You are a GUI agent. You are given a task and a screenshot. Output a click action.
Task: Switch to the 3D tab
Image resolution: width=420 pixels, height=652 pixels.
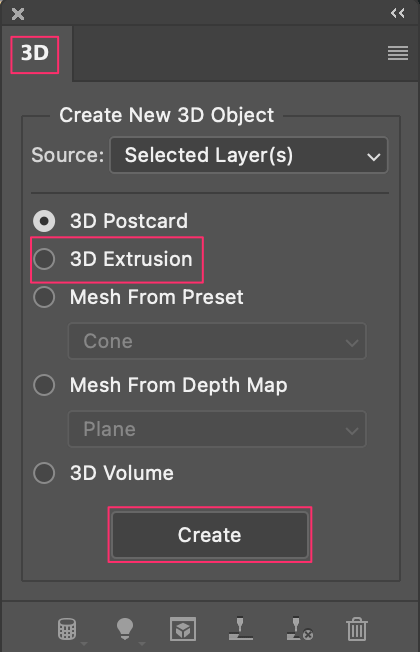[35, 54]
